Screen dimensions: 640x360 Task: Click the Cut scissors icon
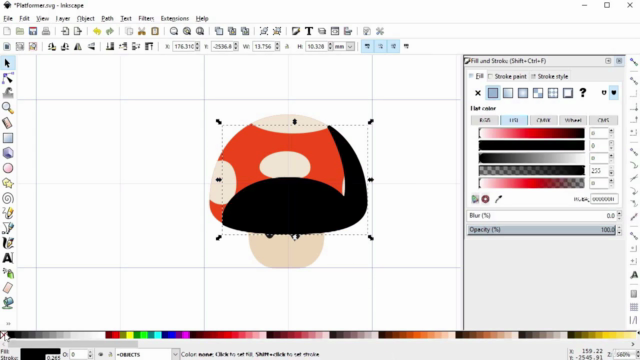coord(142,31)
